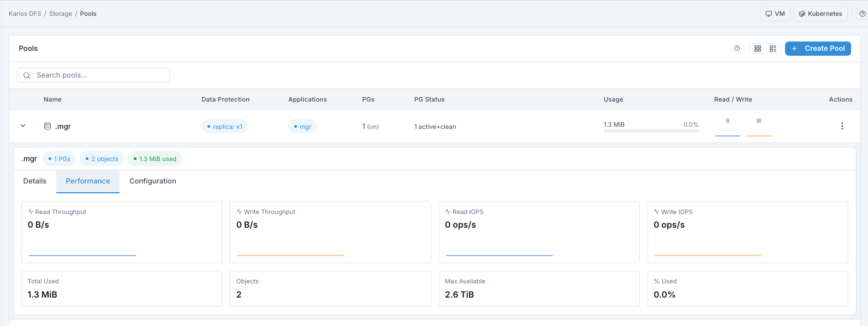868x326 pixels.
Task: Click the top-right help circle icon
Action: (x=863, y=14)
